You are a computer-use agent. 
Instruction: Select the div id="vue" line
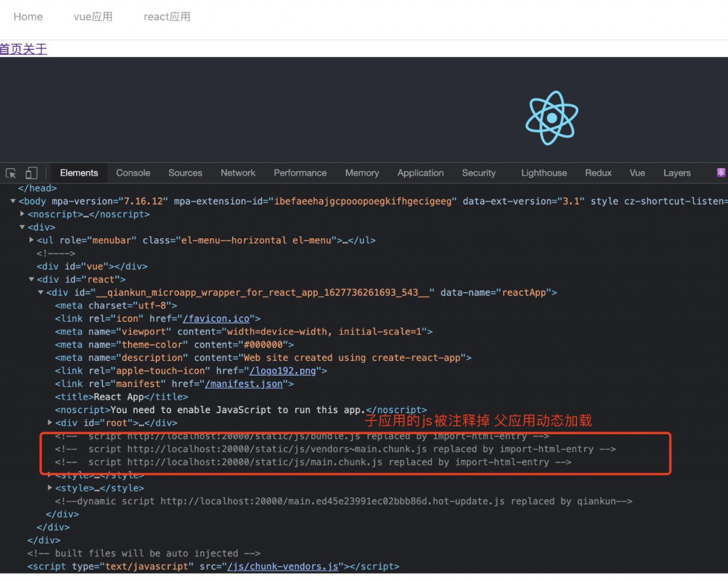92,267
